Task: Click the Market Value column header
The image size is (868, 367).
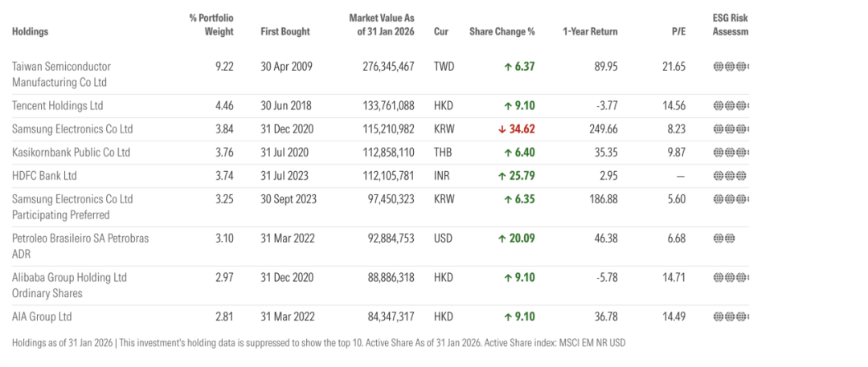Action: [x=382, y=25]
